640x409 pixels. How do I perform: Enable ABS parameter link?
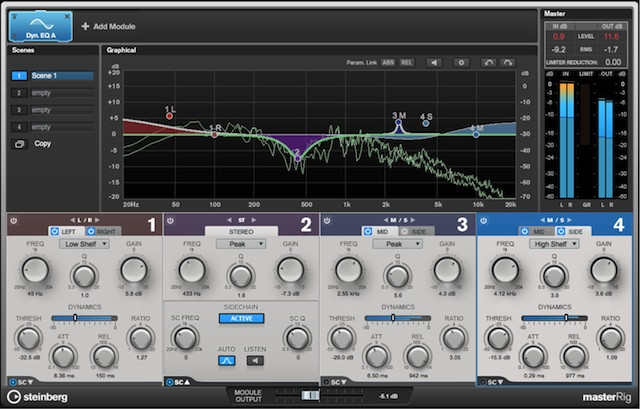coord(388,62)
